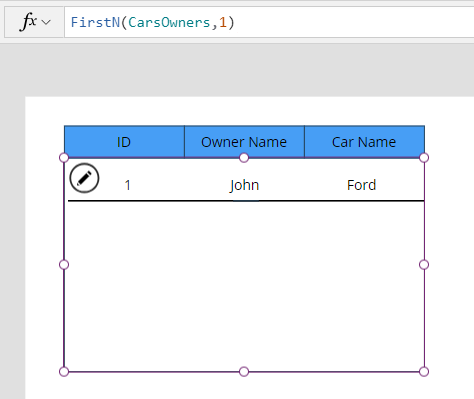This screenshot has height=399, width=474.
Task: Click the bottom-right gallery resize handle
Action: tap(424, 371)
